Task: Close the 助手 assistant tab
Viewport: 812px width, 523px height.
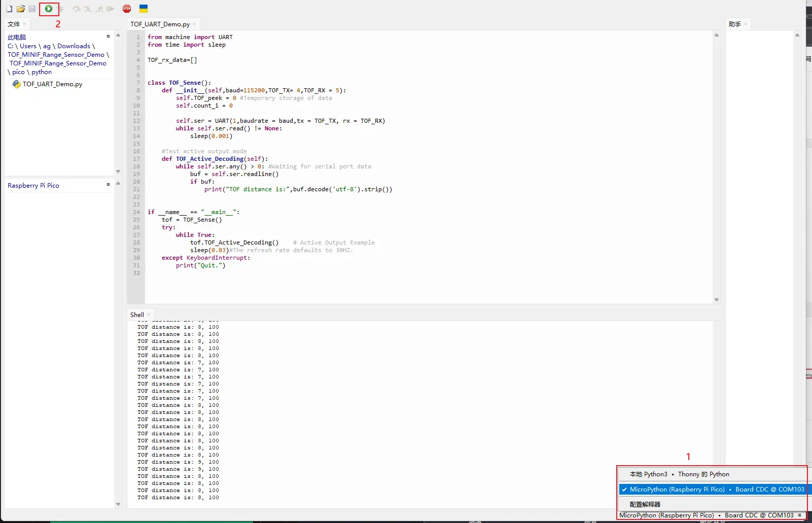Action: click(746, 24)
